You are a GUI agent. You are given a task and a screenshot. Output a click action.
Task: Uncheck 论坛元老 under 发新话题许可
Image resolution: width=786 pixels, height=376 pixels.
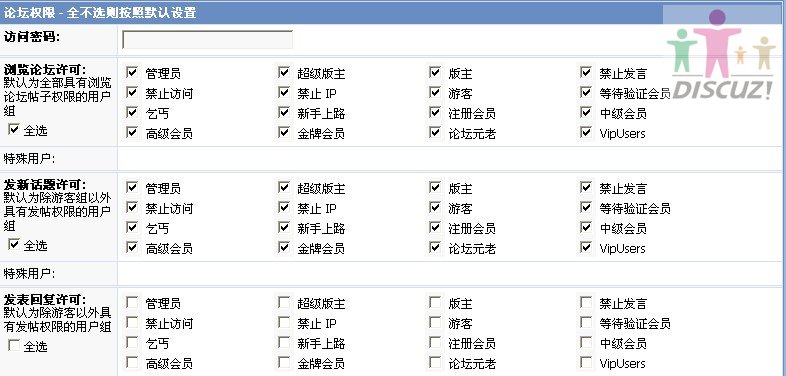point(435,248)
